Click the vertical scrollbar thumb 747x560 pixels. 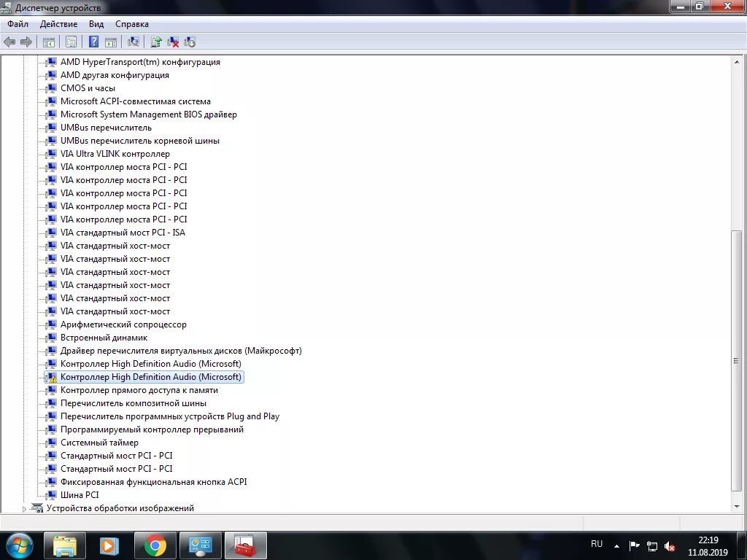737,361
